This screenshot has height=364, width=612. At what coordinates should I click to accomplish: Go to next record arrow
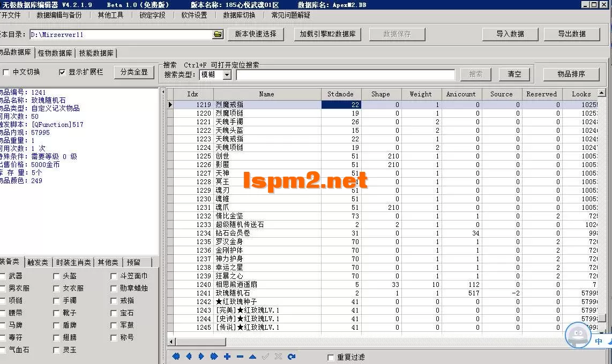pos(201,356)
